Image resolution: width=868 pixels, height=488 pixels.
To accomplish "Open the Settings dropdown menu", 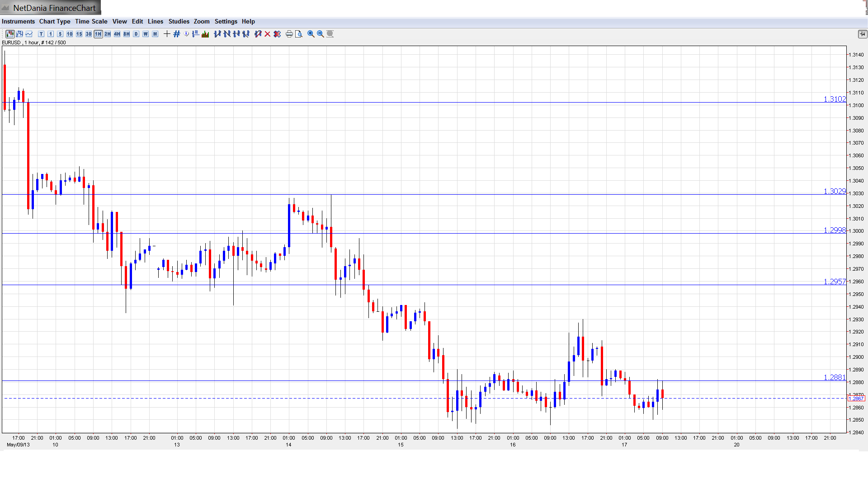I will [x=226, y=21].
